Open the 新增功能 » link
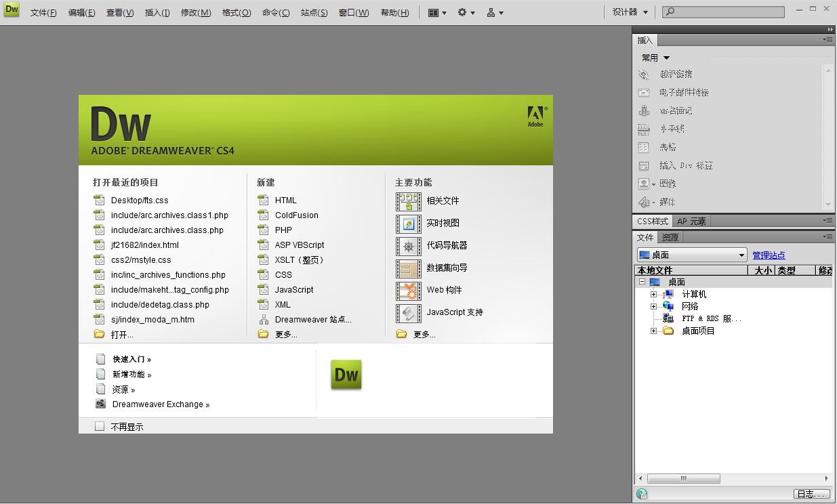837x504 pixels. click(x=131, y=374)
